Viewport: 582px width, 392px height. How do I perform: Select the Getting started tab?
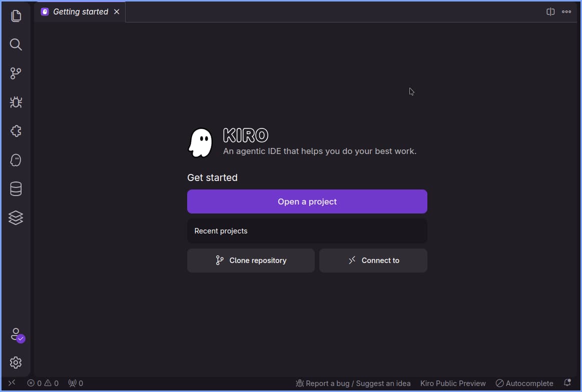(x=80, y=11)
